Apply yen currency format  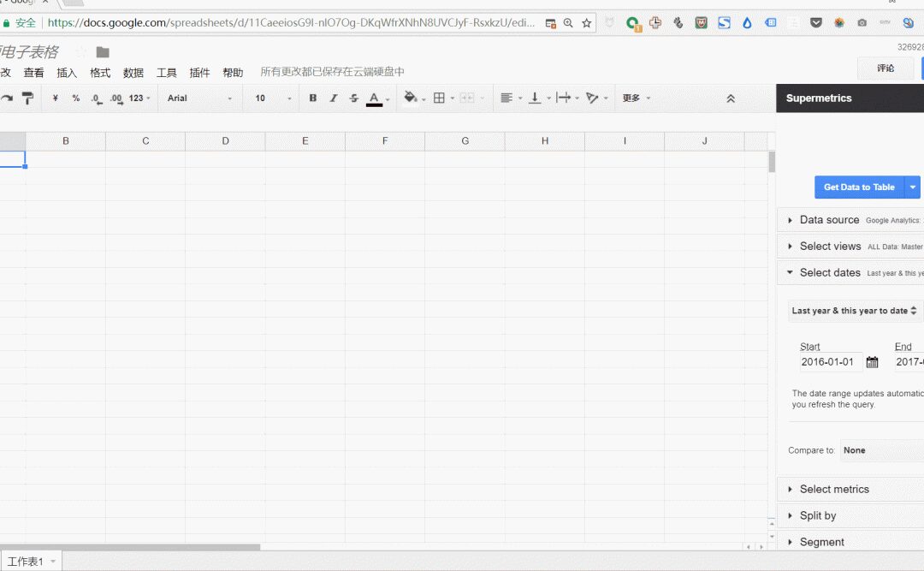point(56,98)
